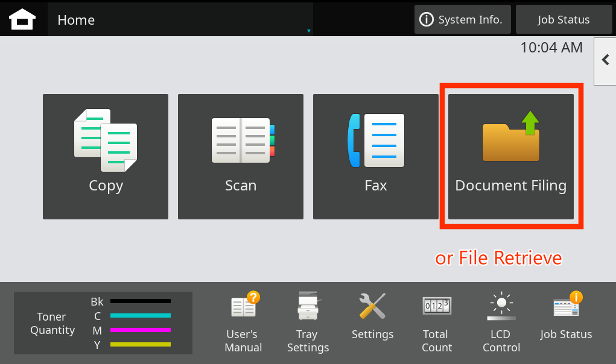Expand the side action panel chevron
616x364 pixels.
click(605, 60)
